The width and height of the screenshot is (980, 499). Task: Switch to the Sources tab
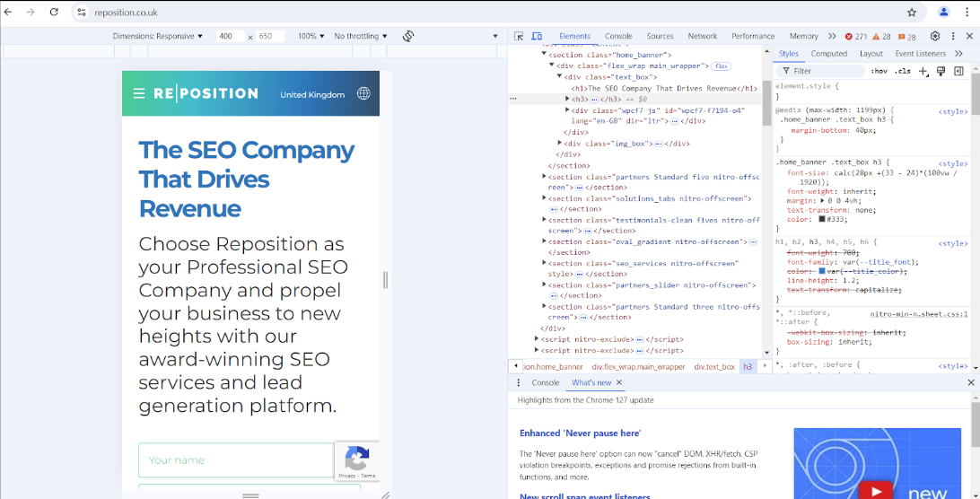(660, 36)
